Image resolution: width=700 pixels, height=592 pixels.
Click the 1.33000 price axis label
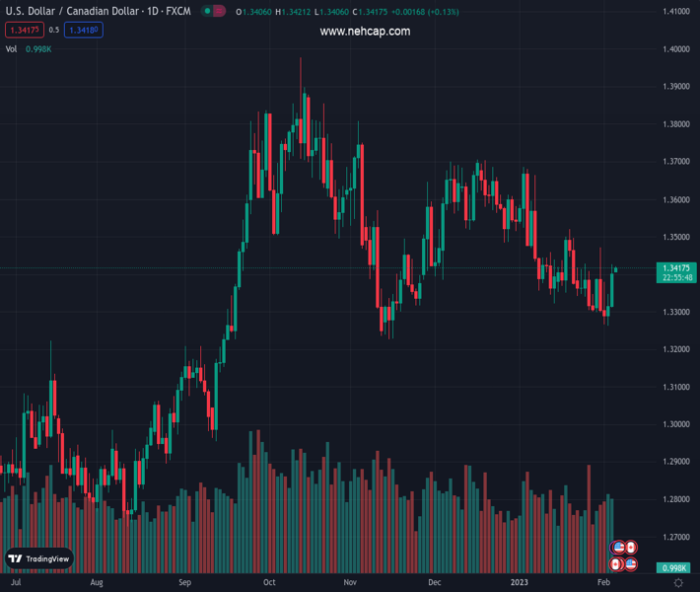tap(676, 312)
